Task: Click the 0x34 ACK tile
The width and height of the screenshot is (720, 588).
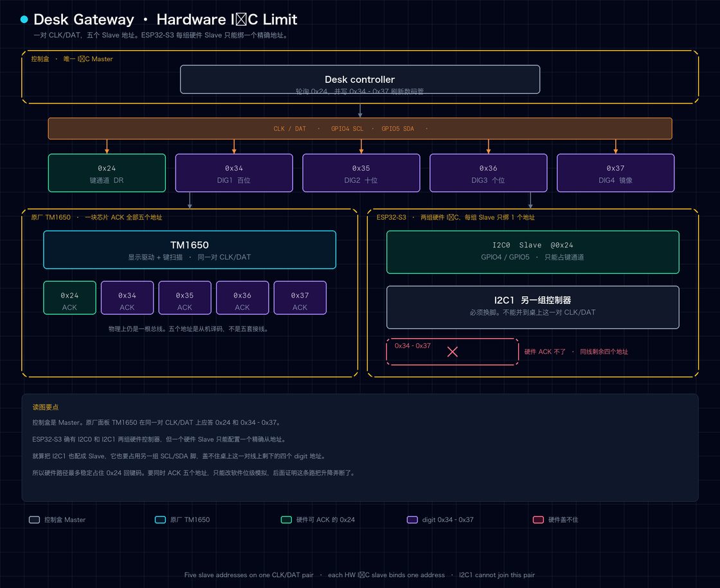Action: pyautogui.click(x=127, y=298)
